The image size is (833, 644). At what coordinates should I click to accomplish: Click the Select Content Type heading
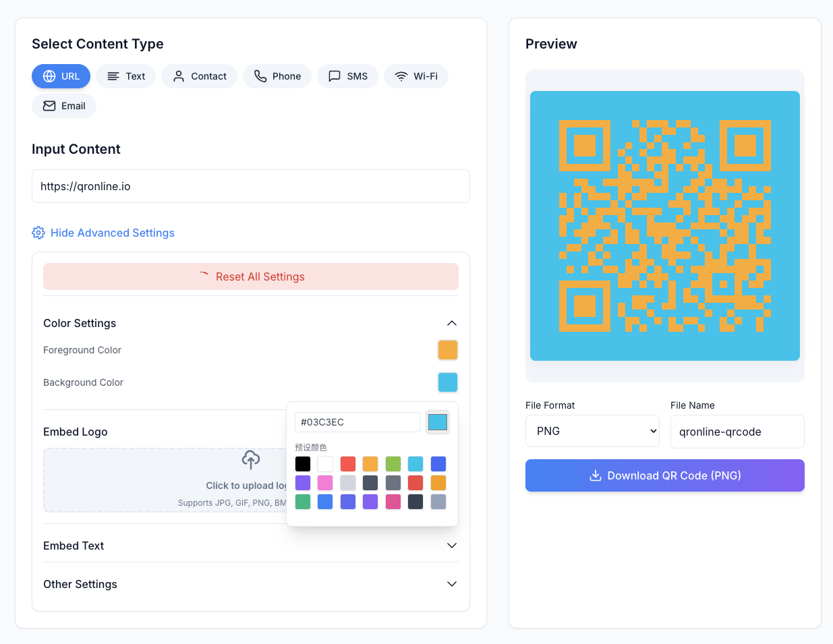(x=98, y=44)
